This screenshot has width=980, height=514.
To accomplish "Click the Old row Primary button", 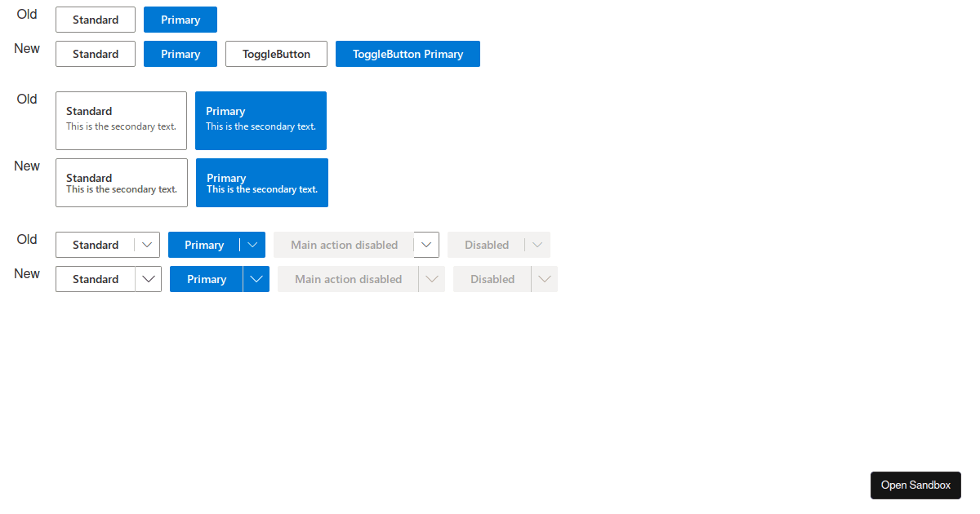I will [x=180, y=20].
